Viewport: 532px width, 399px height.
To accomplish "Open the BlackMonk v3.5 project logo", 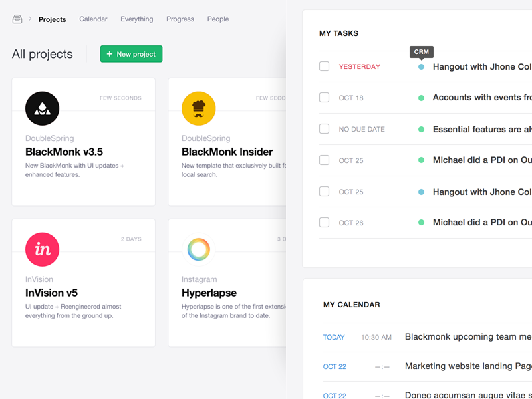I will pos(42,108).
